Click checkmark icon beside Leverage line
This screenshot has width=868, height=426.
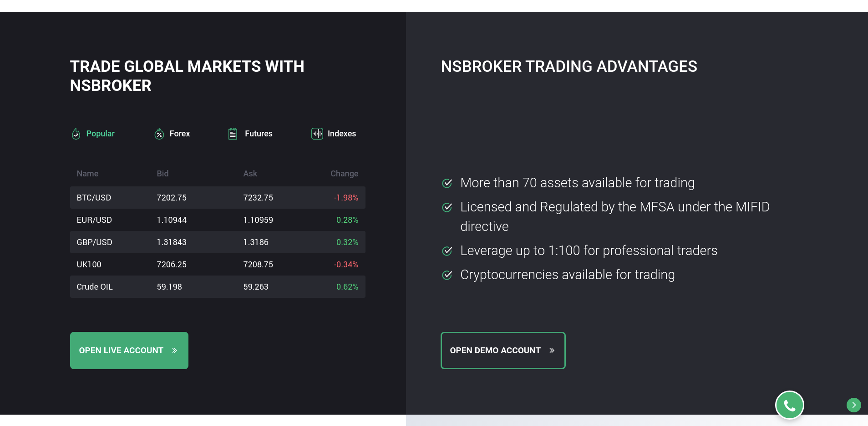(x=447, y=251)
